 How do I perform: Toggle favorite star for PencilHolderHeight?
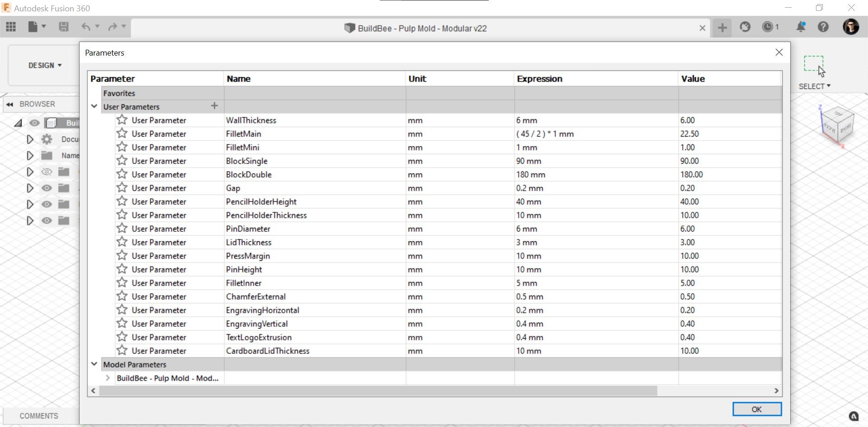pos(122,201)
